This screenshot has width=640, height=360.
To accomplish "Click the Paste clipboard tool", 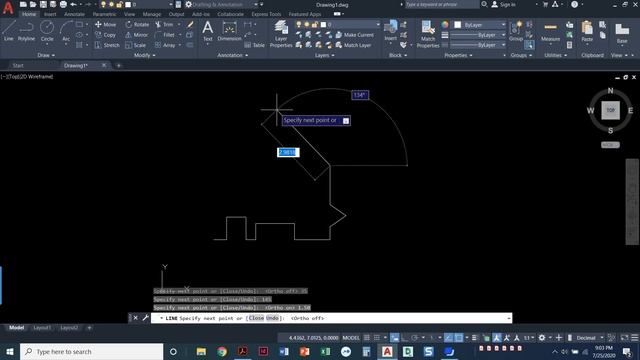I will tap(587, 31).
